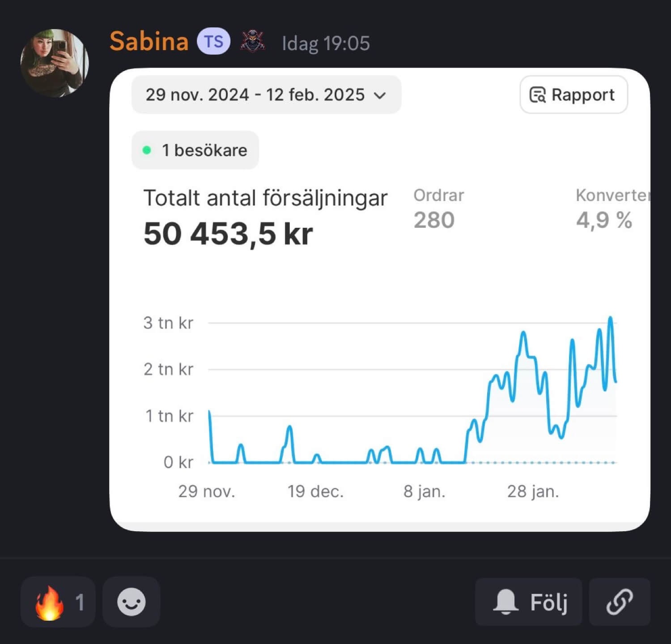Toggle the fire emoji reaction
The image size is (671, 644).
58,602
